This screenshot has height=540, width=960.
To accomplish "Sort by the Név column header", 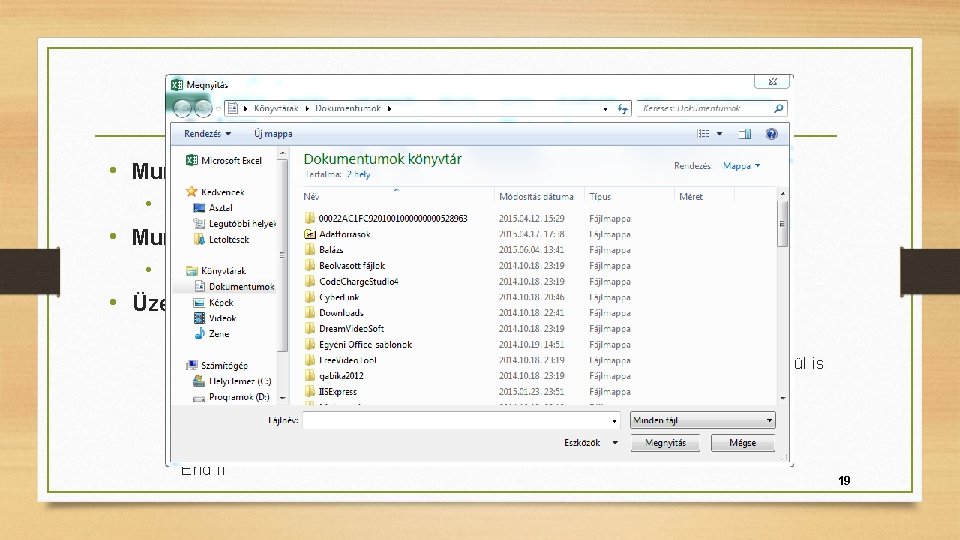I will (311, 197).
